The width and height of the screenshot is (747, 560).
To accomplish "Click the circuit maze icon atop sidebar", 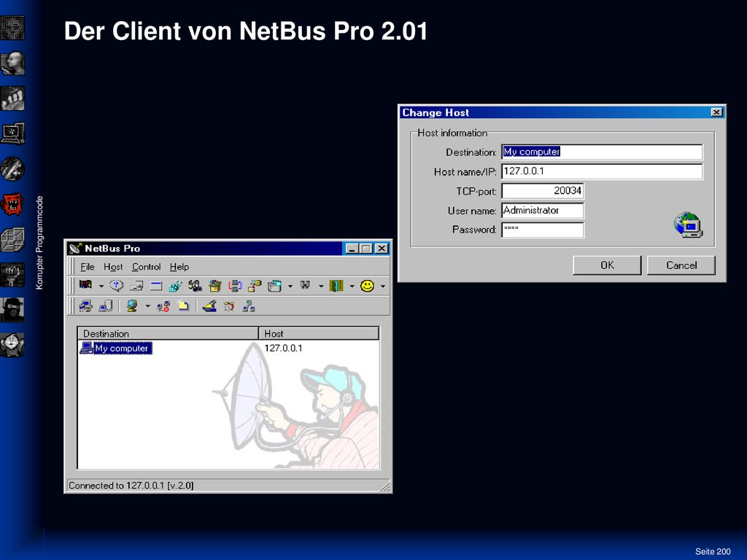I will (12, 28).
